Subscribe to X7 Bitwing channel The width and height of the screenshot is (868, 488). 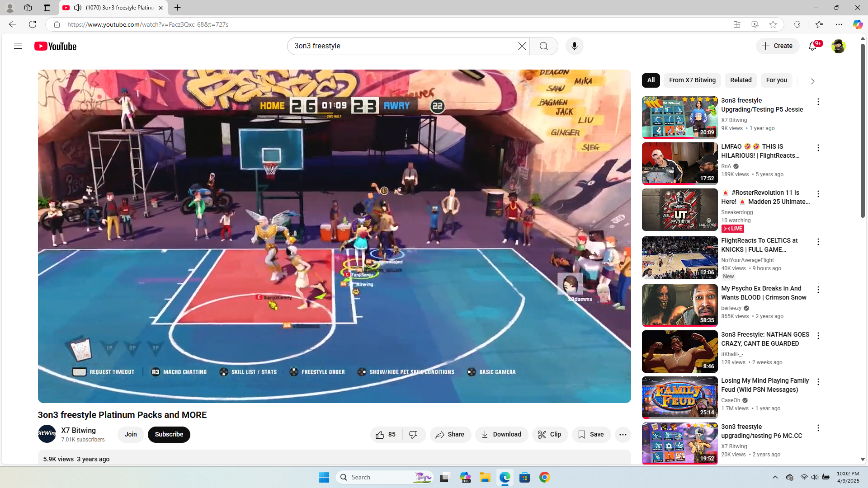pyautogui.click(x=169, y=435)
